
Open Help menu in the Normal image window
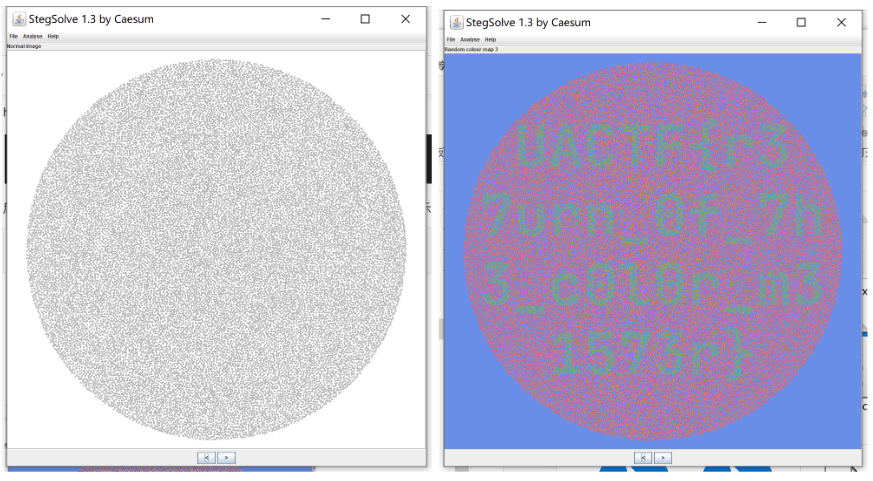click(54, 37)
